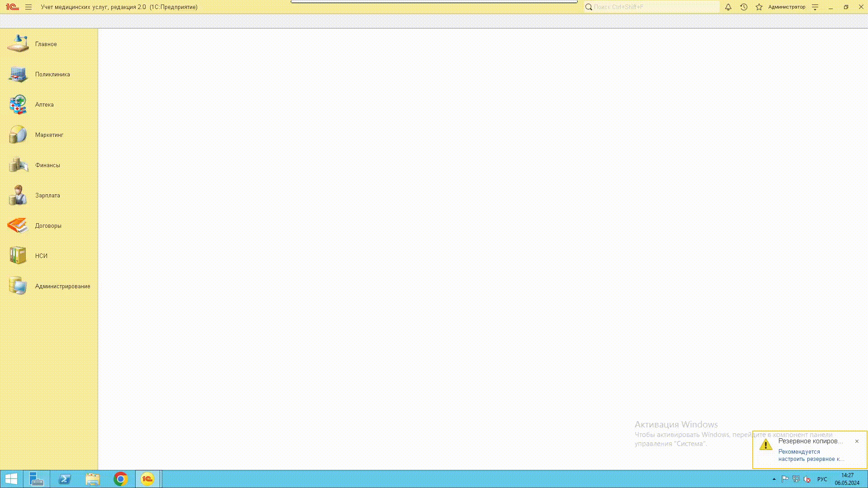The height and width of the screenshot is (488, 868).
Task: Expand the service settings dropdown
Action: [x=815, y=7]
